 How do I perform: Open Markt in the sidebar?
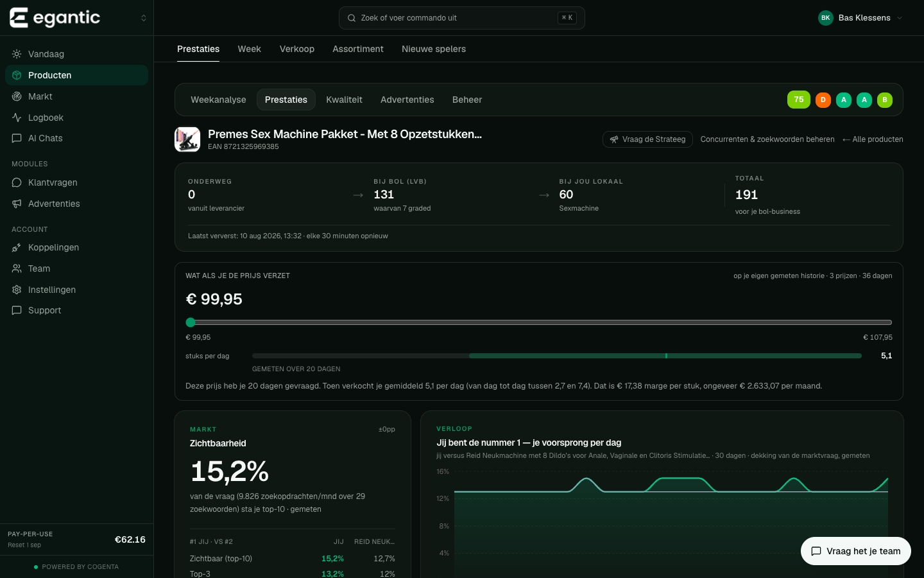click(76, 96)
